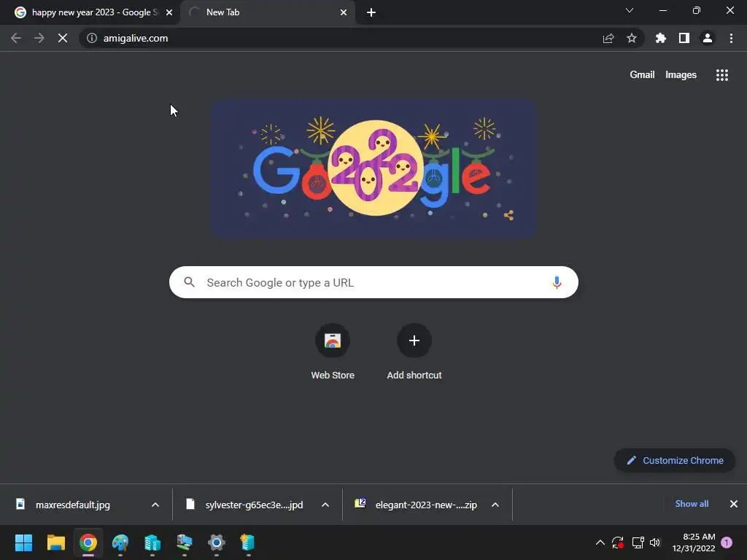
Task: Select the New Tab tab
Action: (x=261, y=12)
